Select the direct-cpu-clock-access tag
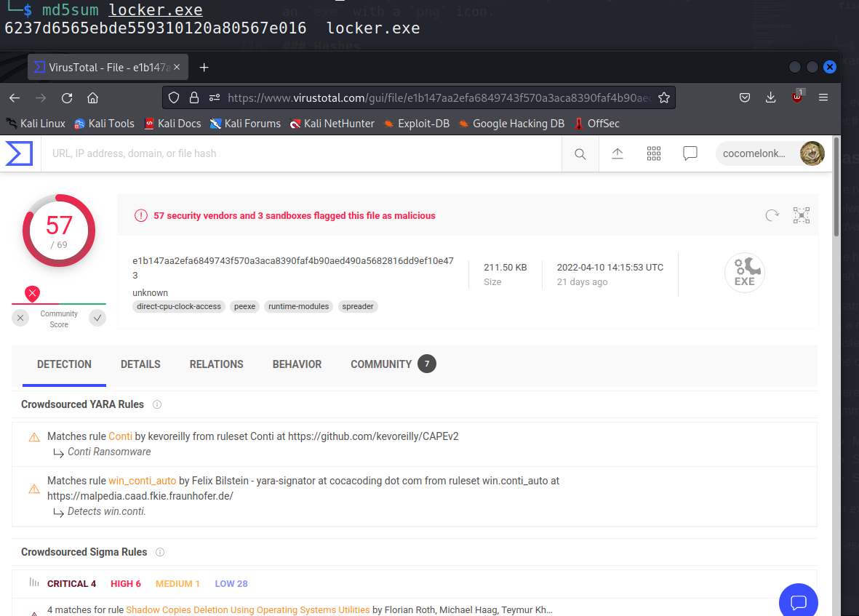 pyautogui.click(x=179, y=307)
